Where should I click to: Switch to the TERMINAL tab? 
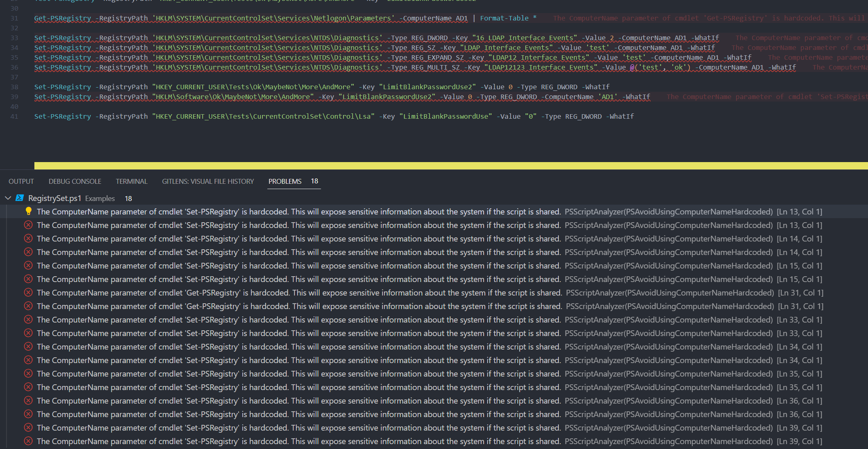pos(131,181)
